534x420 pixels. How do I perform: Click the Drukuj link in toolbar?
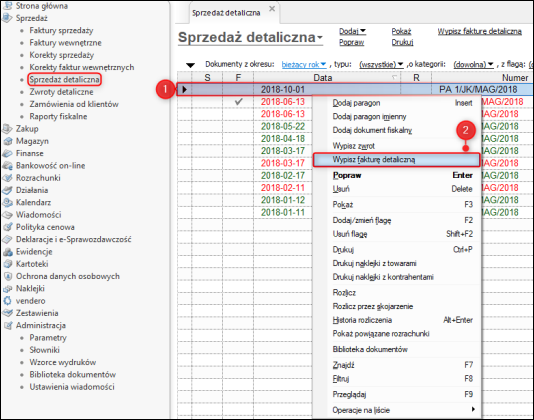[402, 42]
